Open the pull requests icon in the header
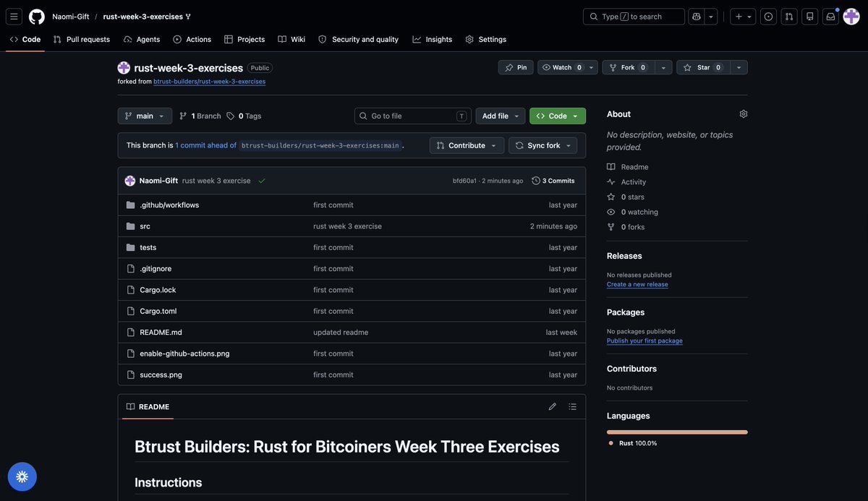This screenshot has height=501, width=868. 789,17
